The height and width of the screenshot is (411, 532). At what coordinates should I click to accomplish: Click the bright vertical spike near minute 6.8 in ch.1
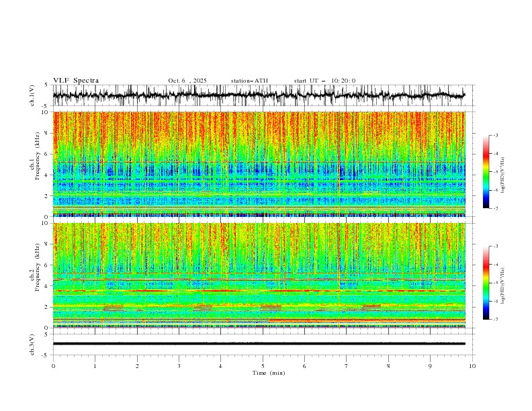(339, 164)
